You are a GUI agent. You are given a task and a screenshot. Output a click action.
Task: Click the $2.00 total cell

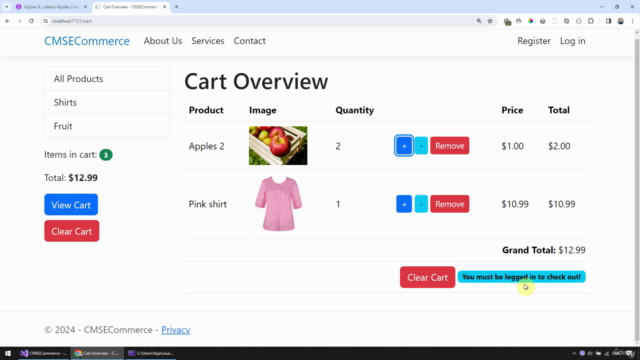pos(559,146)
